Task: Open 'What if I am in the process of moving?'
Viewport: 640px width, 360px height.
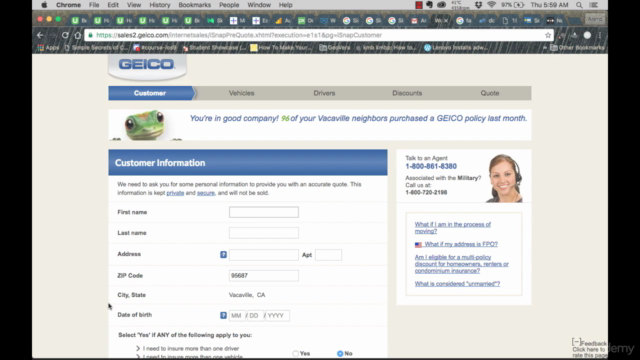Action: coord(453,228)
